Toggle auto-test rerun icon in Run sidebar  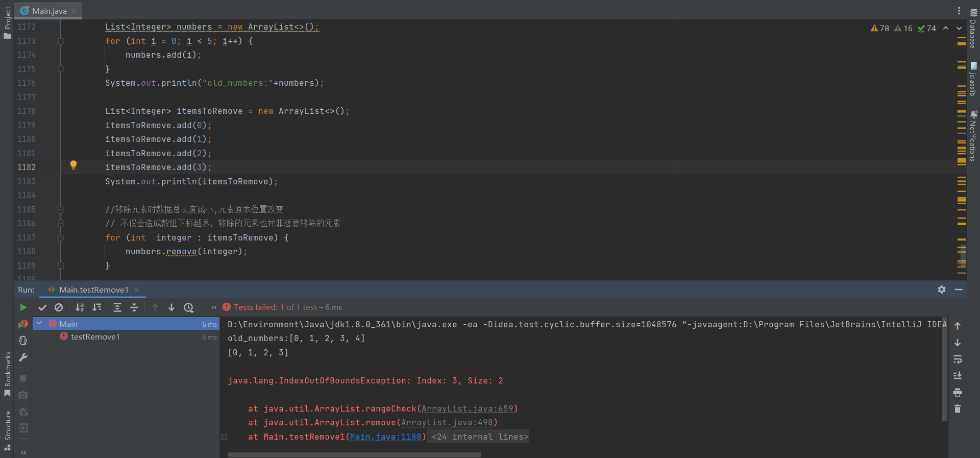[23, 341]
